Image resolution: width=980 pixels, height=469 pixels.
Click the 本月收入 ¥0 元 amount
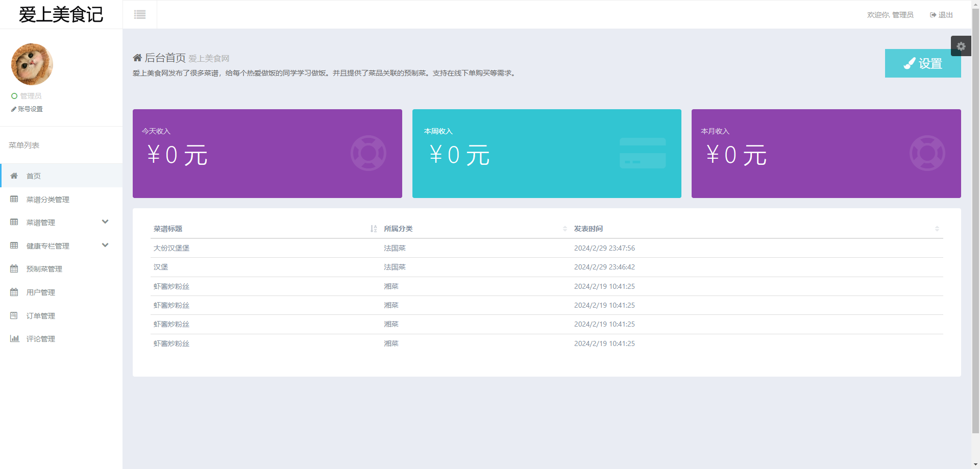pyautogui.click(x=737, y=155)
